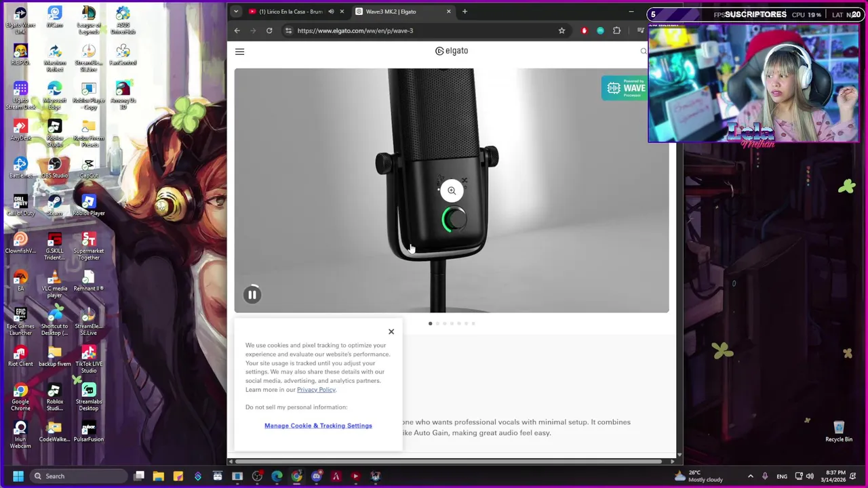Screen dimensions: 868x488
Task: Select Epic Games Launcher desktop icon
Action: (x=20, y=321)
